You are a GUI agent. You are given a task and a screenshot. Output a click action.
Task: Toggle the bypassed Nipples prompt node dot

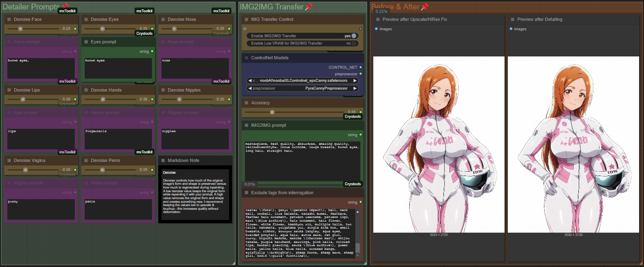click(x=163, y=112)
